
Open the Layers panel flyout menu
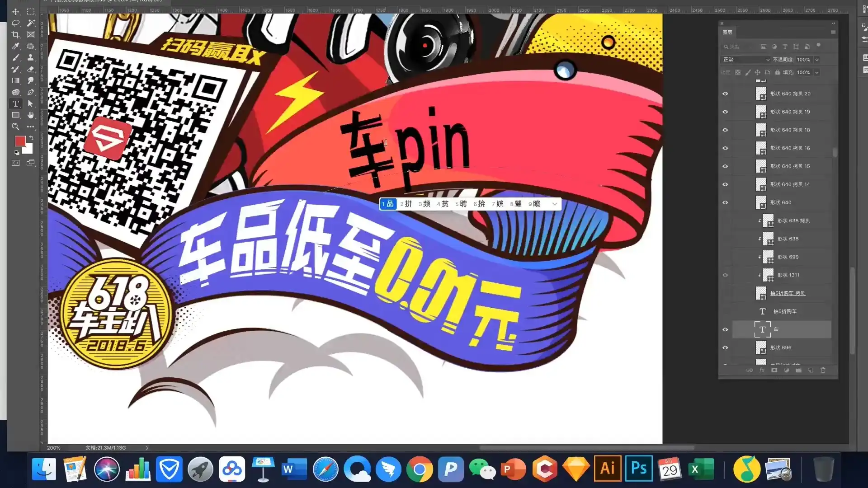(833, 32)
